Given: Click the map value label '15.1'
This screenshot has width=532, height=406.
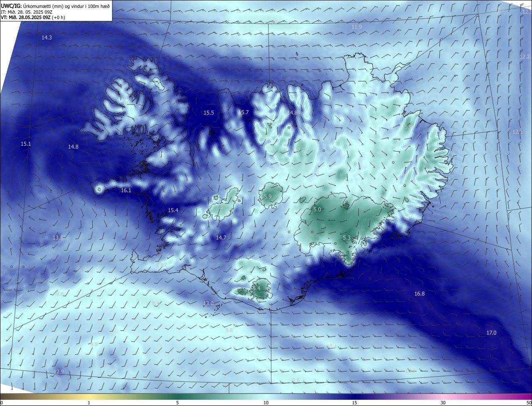Looking at the screenshot, I should [26, 144].
